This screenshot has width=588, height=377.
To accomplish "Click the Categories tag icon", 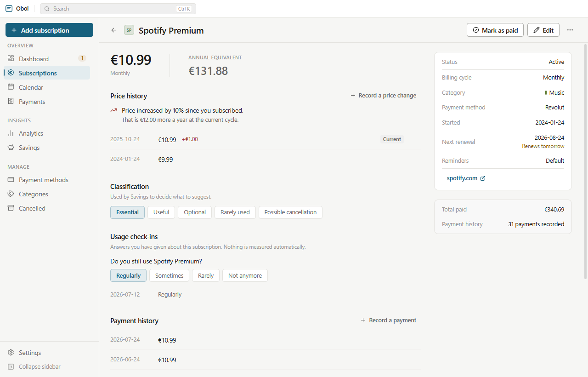I will coord(11,194).
